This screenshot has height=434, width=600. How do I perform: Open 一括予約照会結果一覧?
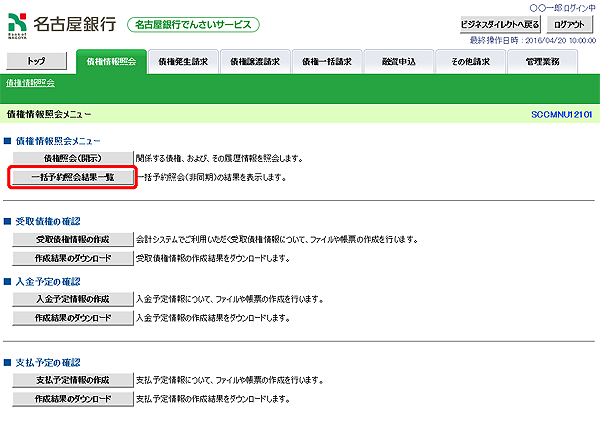click(x=73, y=177)
